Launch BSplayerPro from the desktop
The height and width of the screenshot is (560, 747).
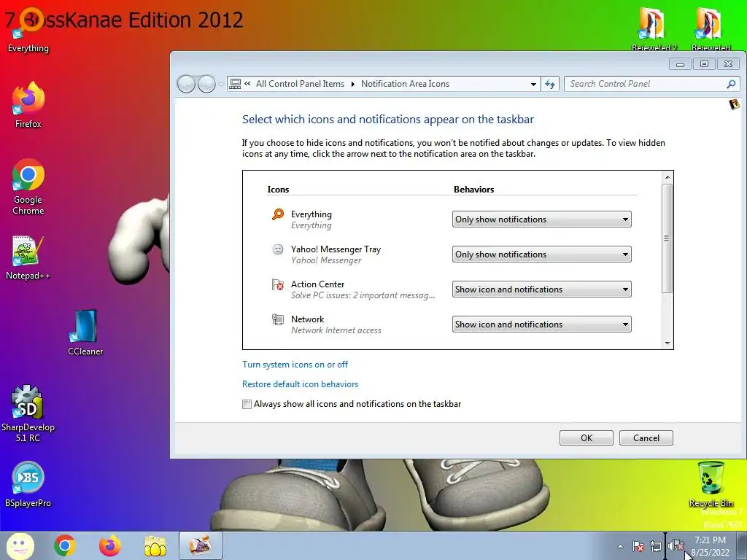[28, 484]
